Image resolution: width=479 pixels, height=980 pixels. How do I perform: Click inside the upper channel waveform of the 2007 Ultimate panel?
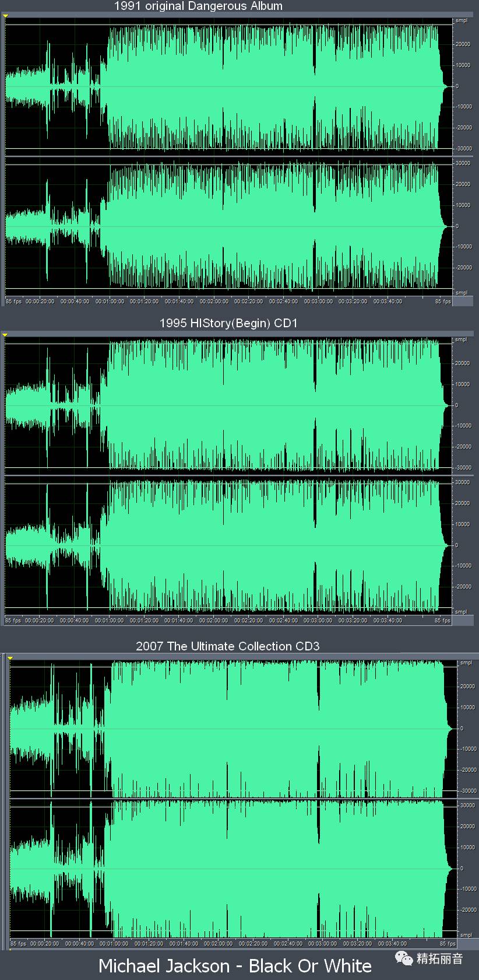[x=233, y=729]
